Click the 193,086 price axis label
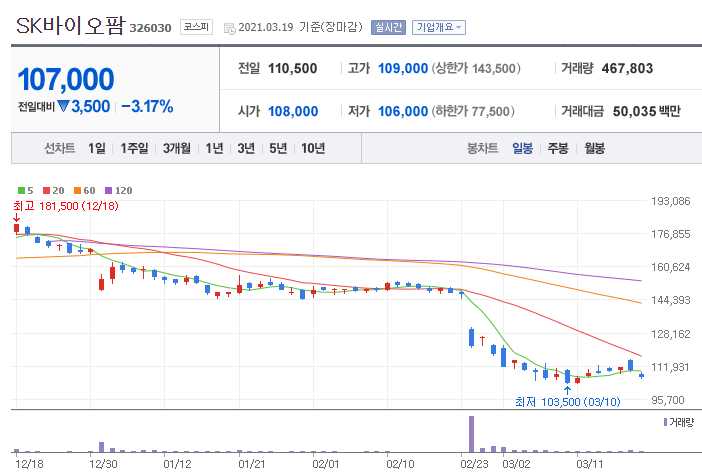 [671, 201]
